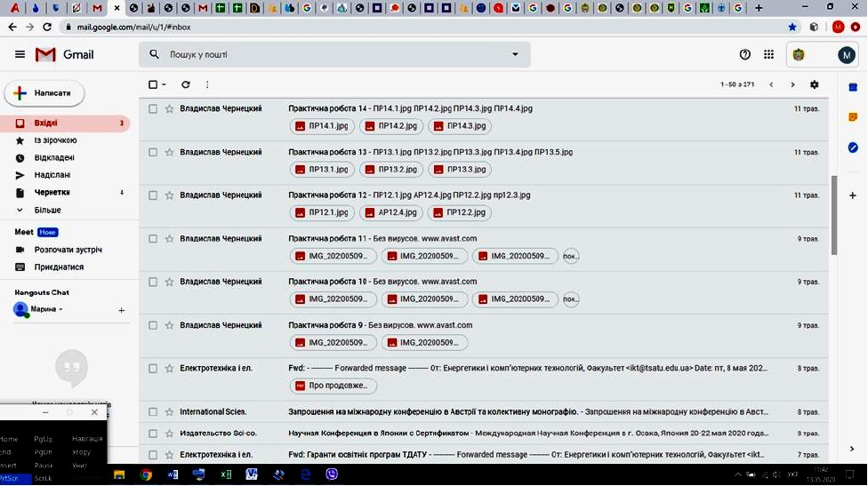Open attachment Про продовже..
This screenshot has width=868, height=486.
(x=334, y=386)
